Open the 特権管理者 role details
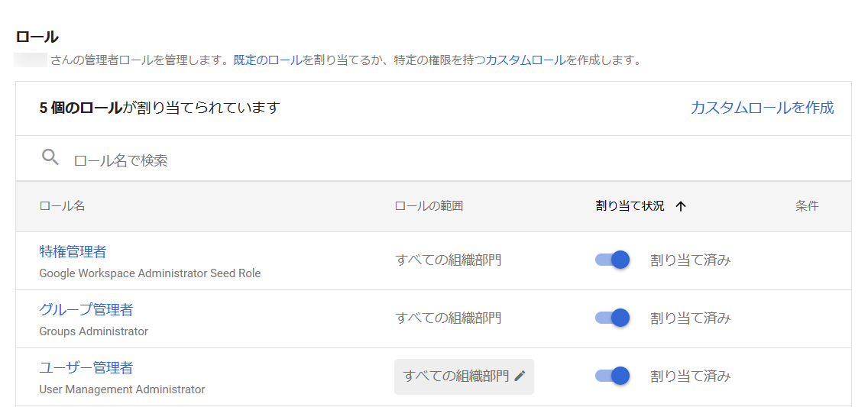Screen dimensions: 868x407 [x=73, y=252]
